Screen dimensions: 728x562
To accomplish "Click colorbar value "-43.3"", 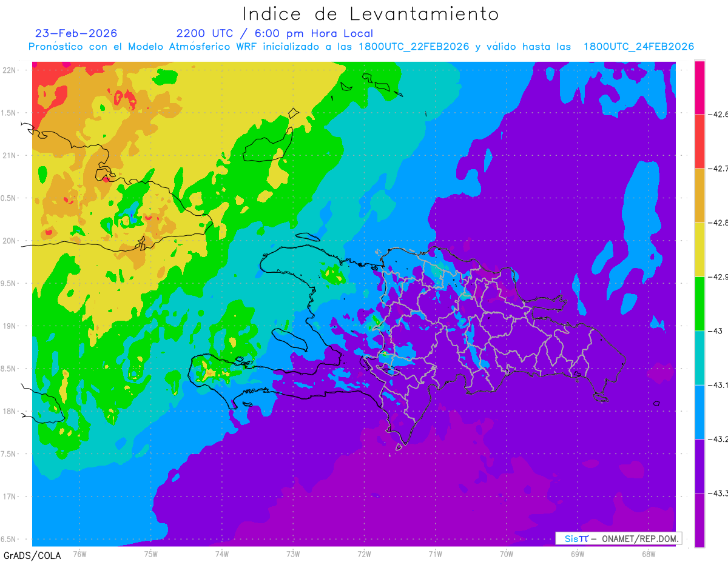I will (718, 493).
